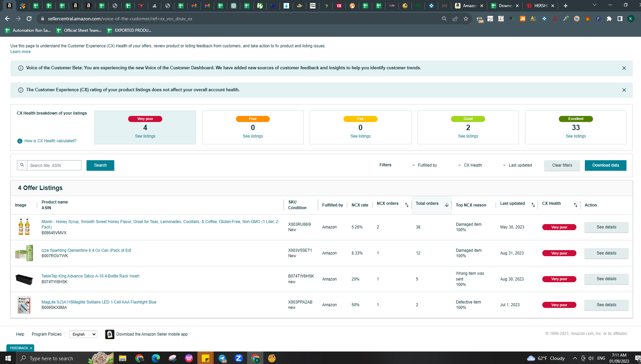Open the Chrome profile K avatar
Image resolution: width=641 pixels, height=364 pixels.
pos(631,19)
